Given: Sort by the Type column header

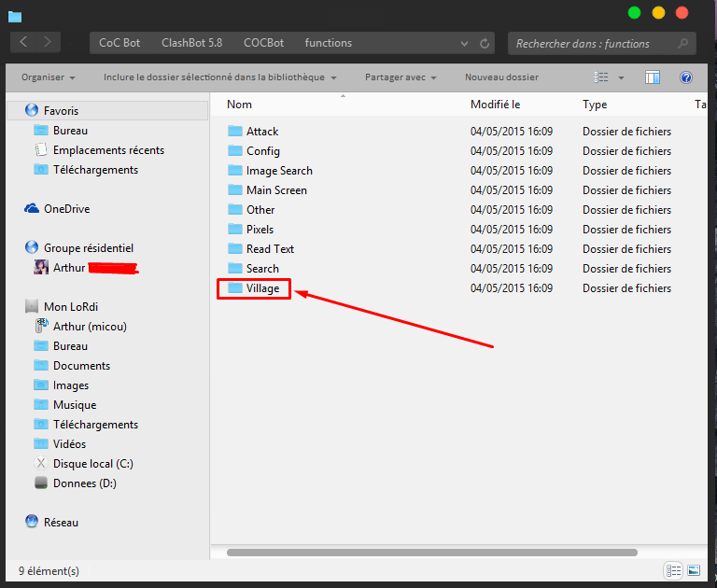Looking at the screenshot, I should pos(595,105).
